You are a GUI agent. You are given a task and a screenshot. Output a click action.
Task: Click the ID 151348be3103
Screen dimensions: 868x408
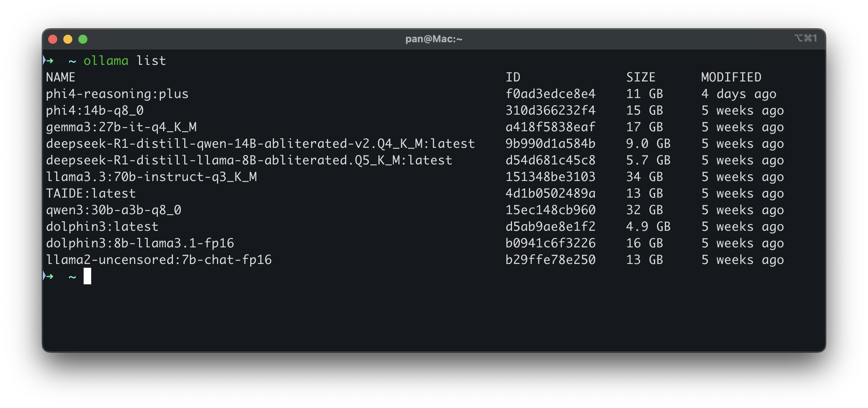point(550,177)
